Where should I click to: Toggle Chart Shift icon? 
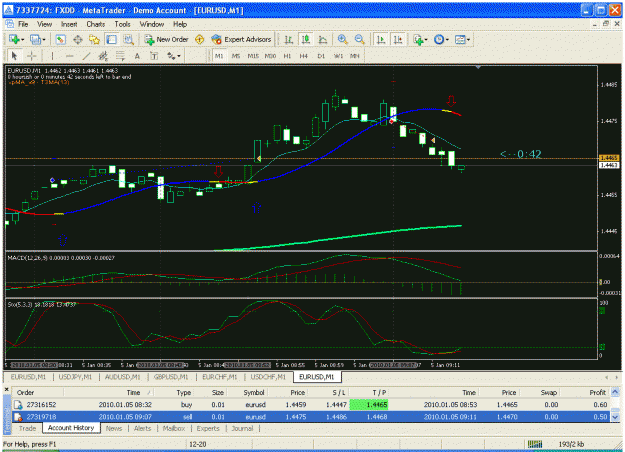[398, 39]
